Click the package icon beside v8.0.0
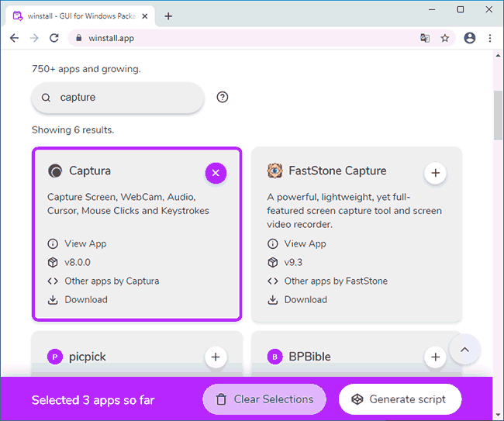504x421 pixels. click(53, 262)
